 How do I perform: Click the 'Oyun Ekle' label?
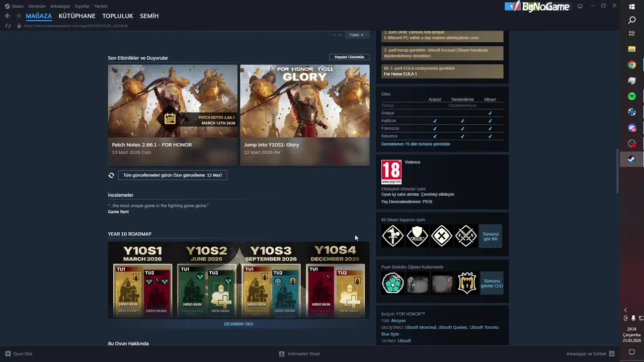(23, 354)
